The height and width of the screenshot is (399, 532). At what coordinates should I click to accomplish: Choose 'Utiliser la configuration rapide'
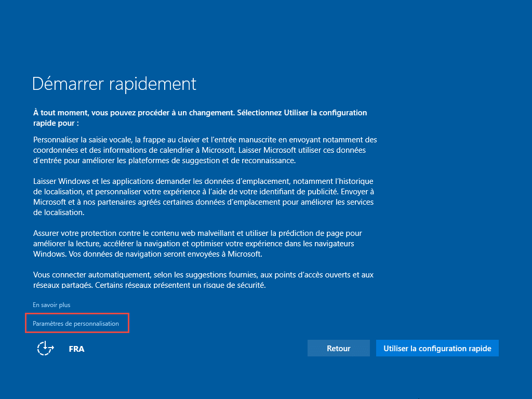(437, 348)
